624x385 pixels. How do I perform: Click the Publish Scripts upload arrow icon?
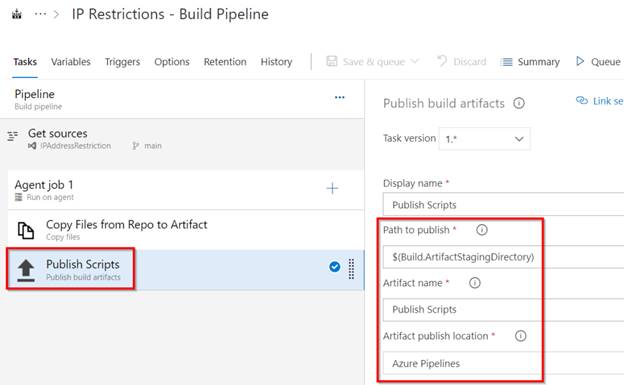coord(26,270)
